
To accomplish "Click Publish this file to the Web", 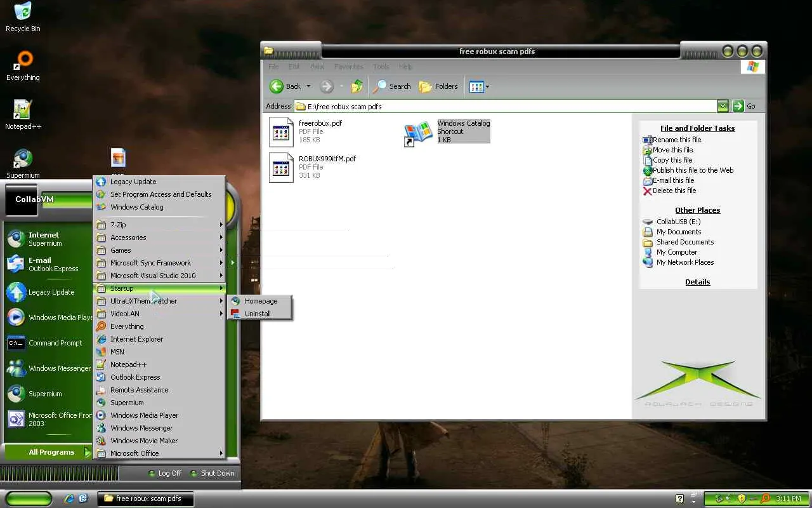I will coord(688,170).
